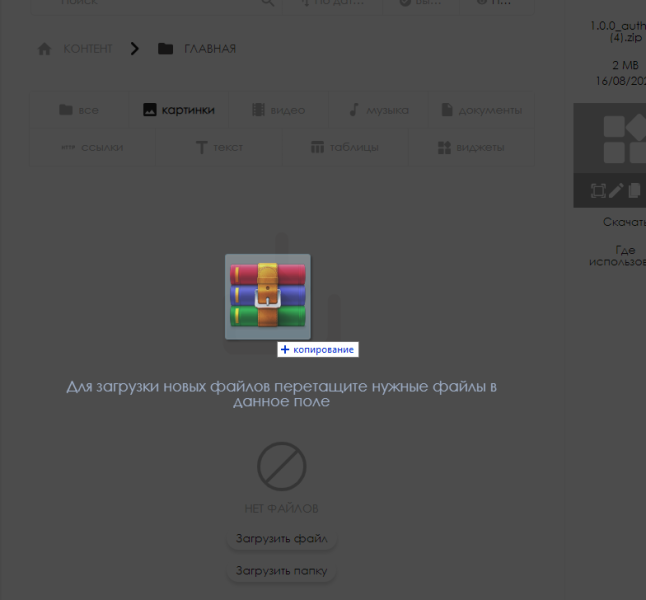Open the виджеты filter tab
The width and height of the screenshot is (646, 600).
pos(470,148)
